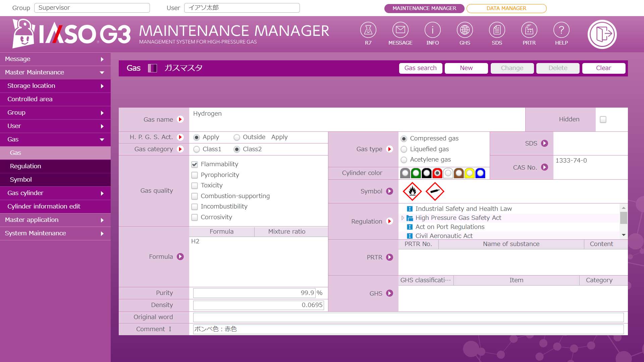The height and width of the screenshot is (362, 644).
Task: Enable the Toxicity checkbox
Action: 195,185
